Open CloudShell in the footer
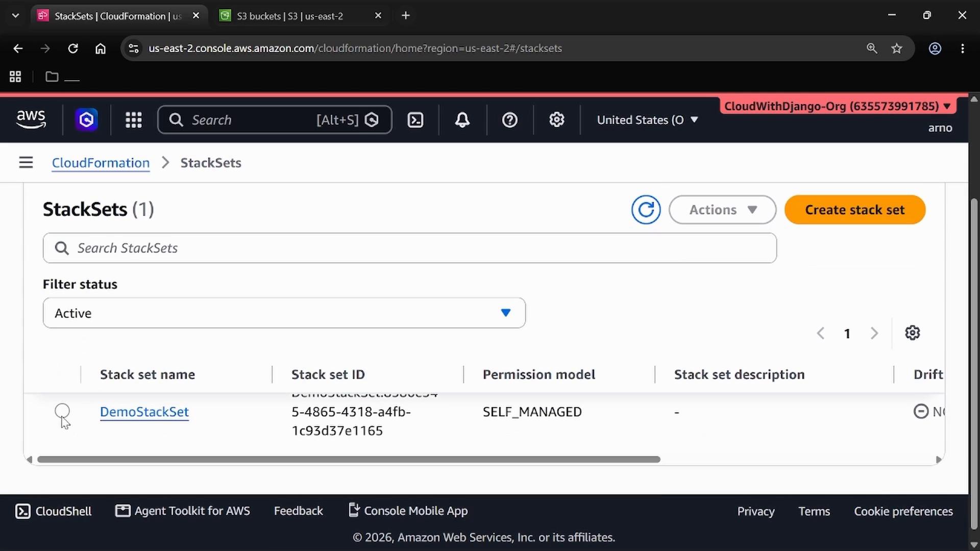 54,511
